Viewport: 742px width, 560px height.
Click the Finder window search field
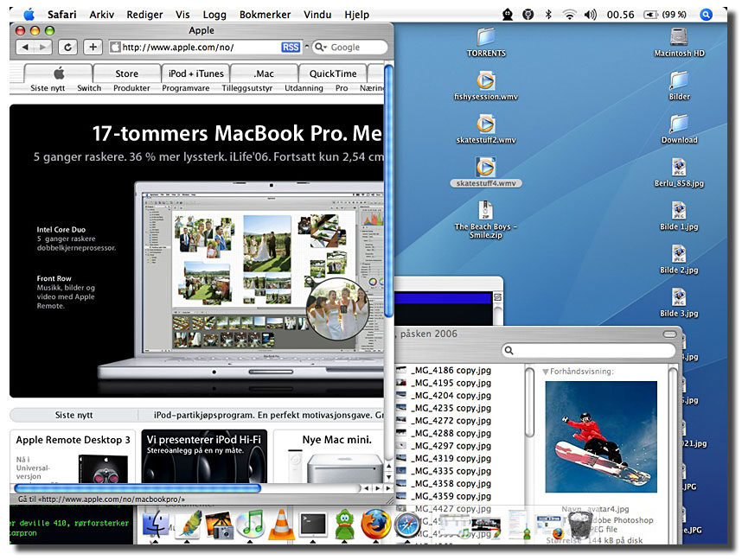(x=588, y=351)
